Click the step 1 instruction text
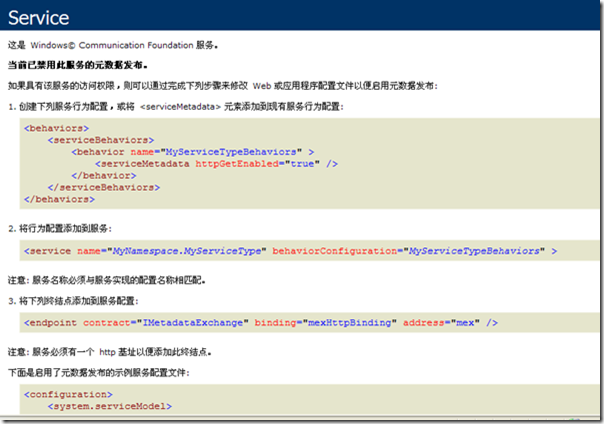The image size is (604, 424). [176, 106]
